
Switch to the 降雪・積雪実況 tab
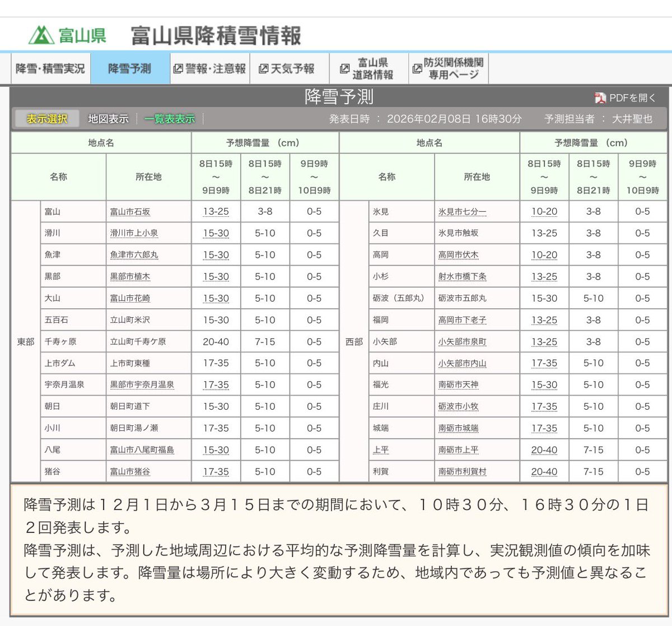[x=50, y=68]
